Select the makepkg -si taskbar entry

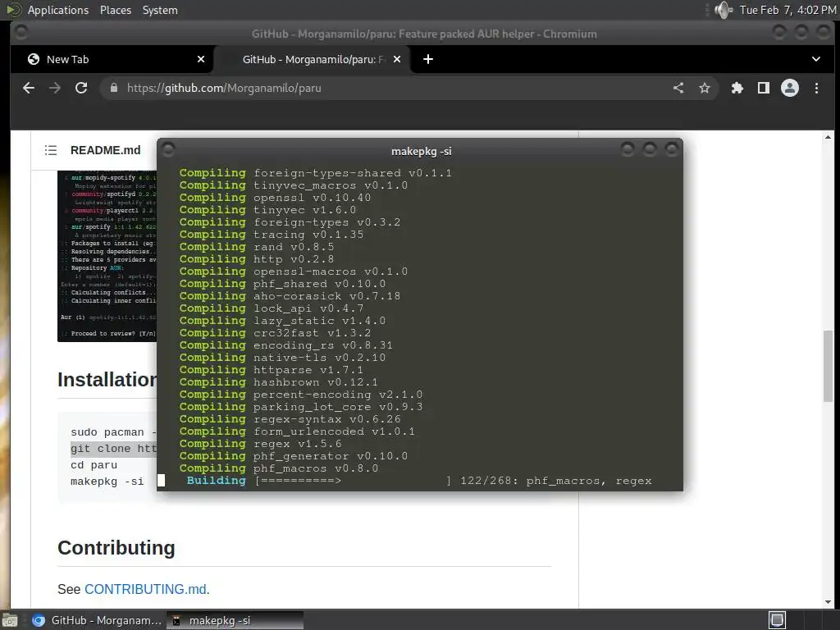tap(235, 620)
